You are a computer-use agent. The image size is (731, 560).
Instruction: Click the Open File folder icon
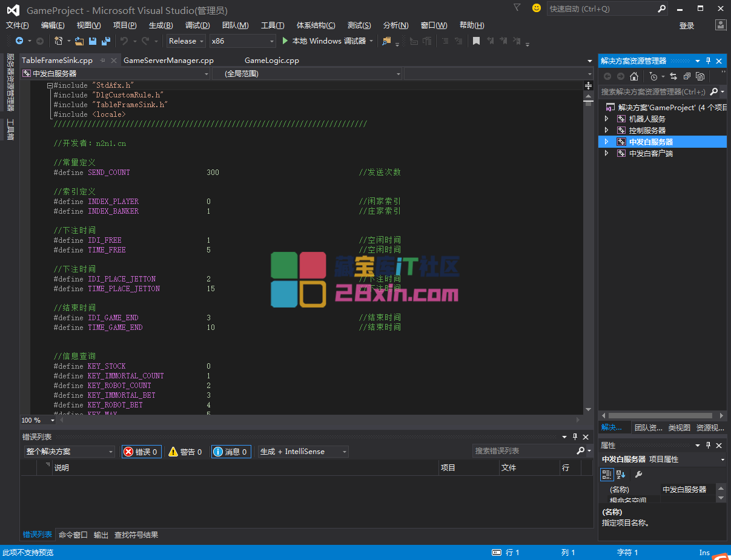(x=79, y=41)
